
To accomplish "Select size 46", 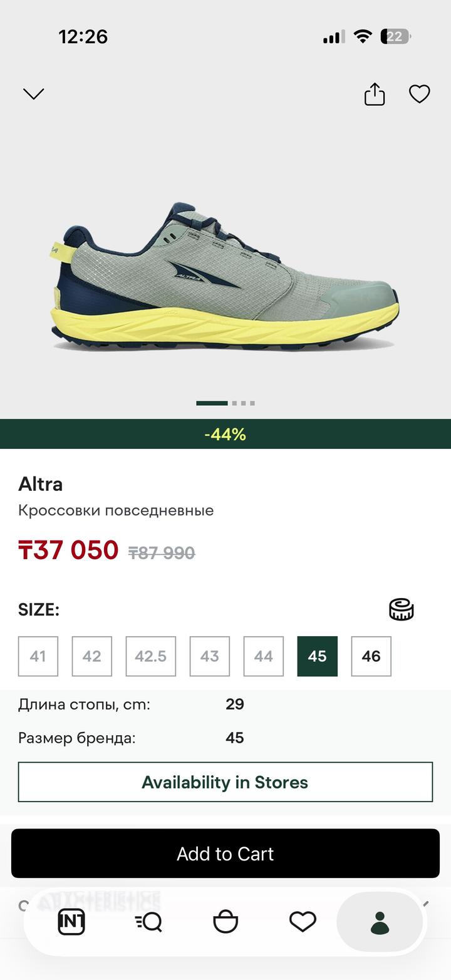I will coord(371,656).
